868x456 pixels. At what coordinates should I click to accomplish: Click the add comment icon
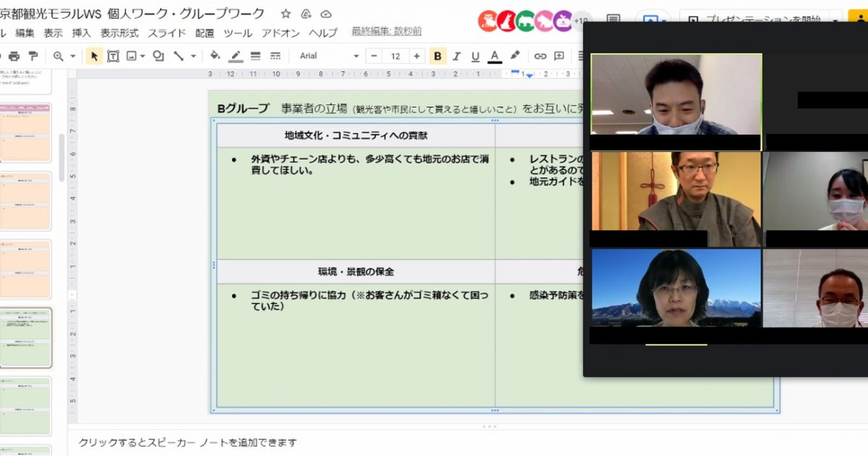tap(559, 56)
